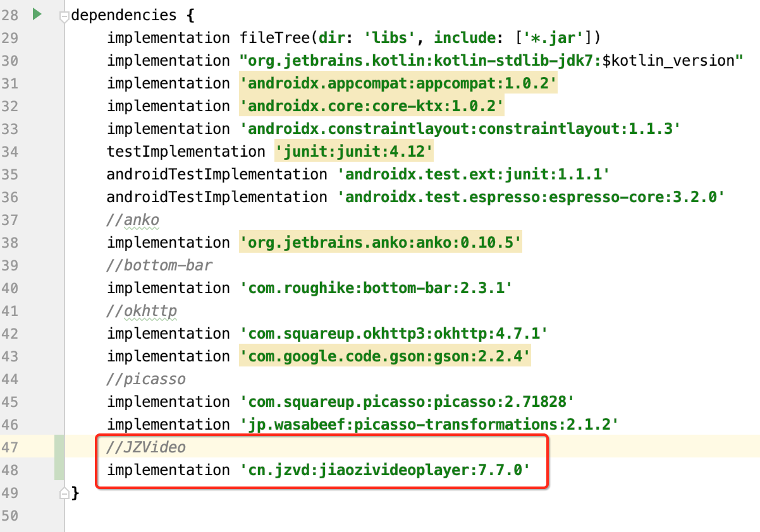760x532 pixels.
Task: Click the picasso:2.71828 dependency string
Action: tap(407, 402)
